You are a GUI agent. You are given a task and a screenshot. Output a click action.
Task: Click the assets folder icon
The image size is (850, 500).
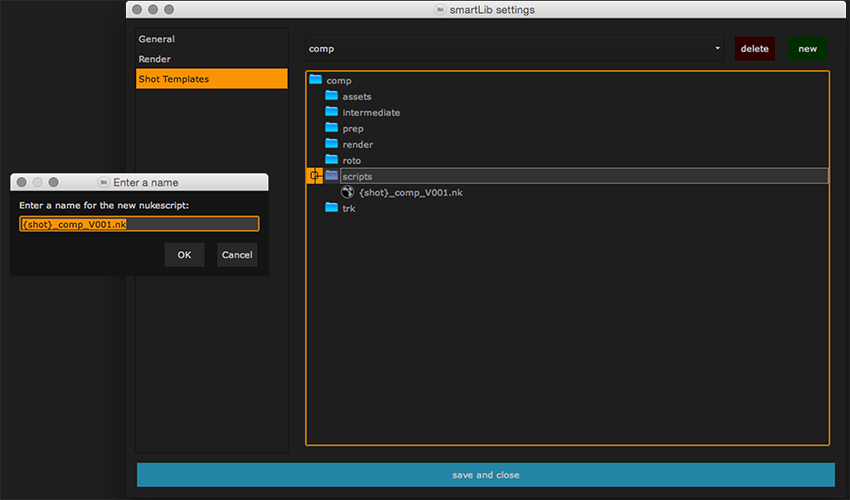tap(332, 96)
